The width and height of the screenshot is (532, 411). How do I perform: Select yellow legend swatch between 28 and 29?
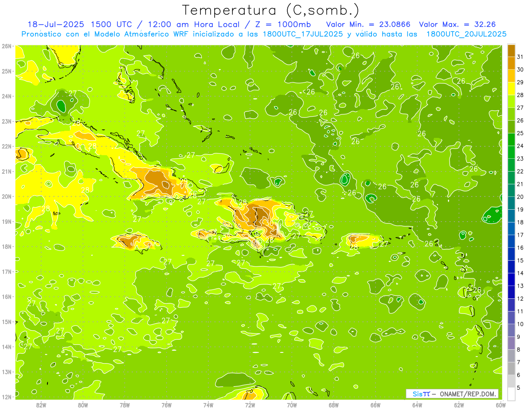tap(511, 89)
